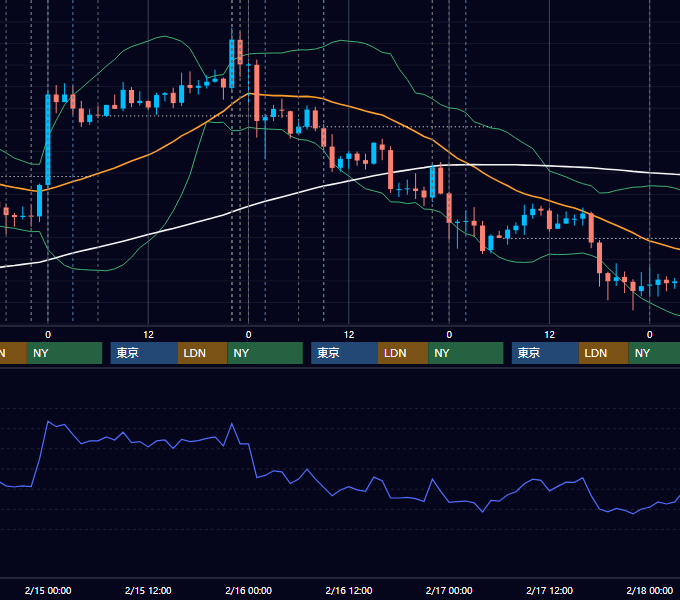Select the NY session block starting near 2/15 00:00
This screenshot has width=680, height=600.
(64, 353)
